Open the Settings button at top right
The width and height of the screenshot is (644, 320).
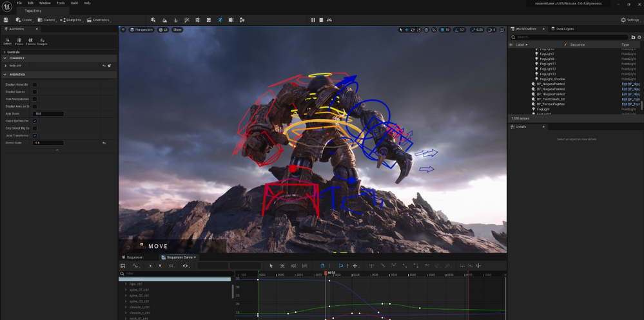pos(630,20)
